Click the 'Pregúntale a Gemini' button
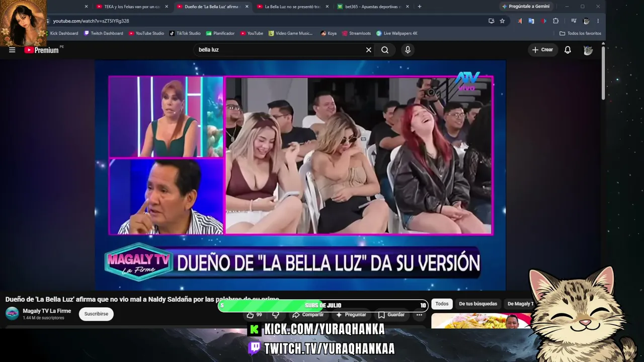Image resolution: width=644 pixels, height=362 pixels. tap(525, 7)
